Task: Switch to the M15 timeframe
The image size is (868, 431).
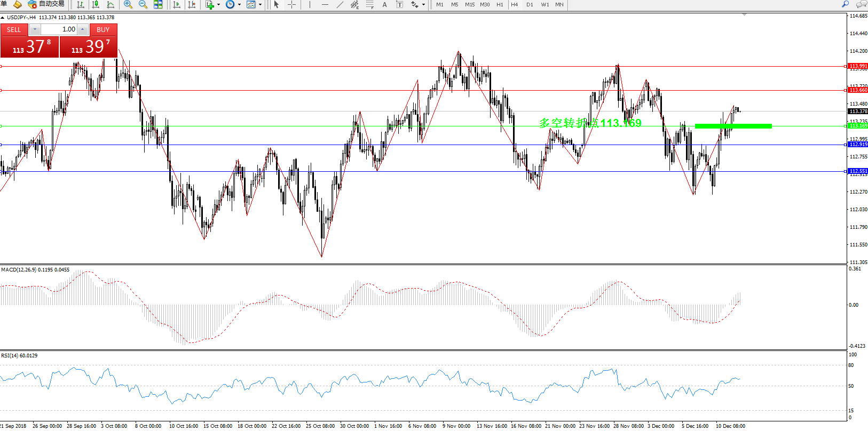Action: coord(470,4)
